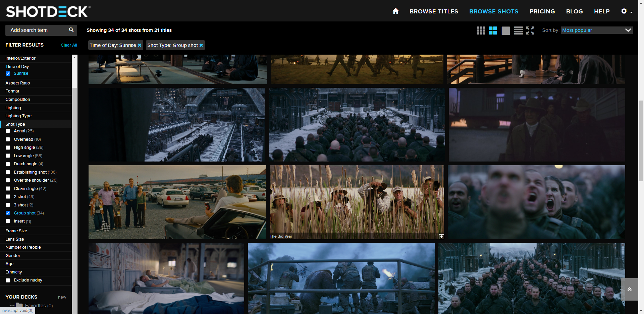The height and width of the screenshot is (314, 644).
Task: Open fullscreen expand view icon
Action: [530, 30]
